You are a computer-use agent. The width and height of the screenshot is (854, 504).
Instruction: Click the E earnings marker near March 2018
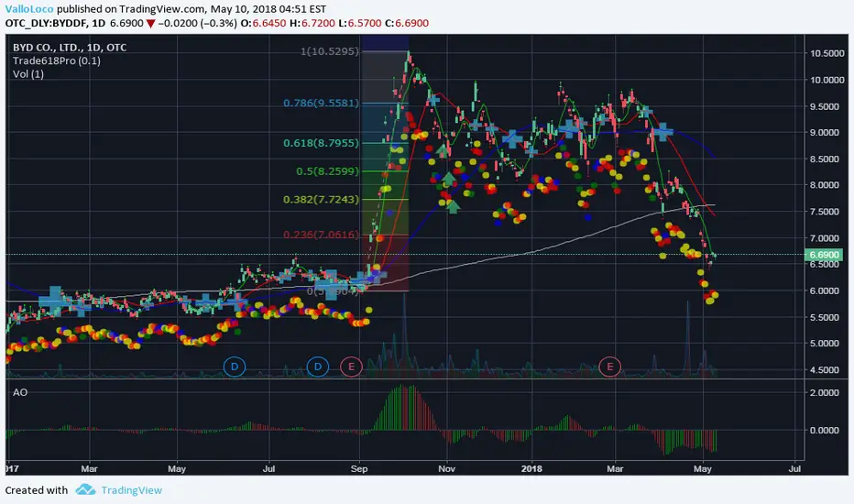609,367
